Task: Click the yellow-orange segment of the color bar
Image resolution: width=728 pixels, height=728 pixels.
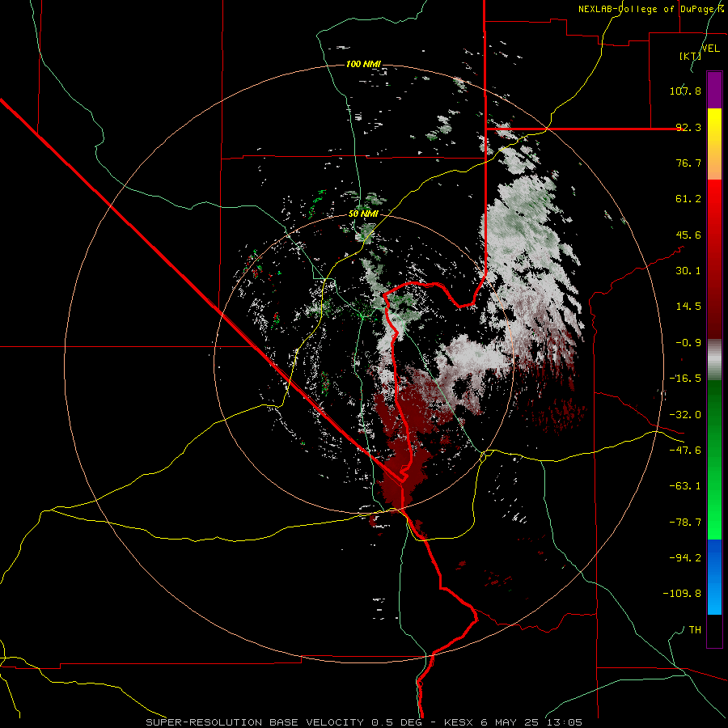Action: 714,144
